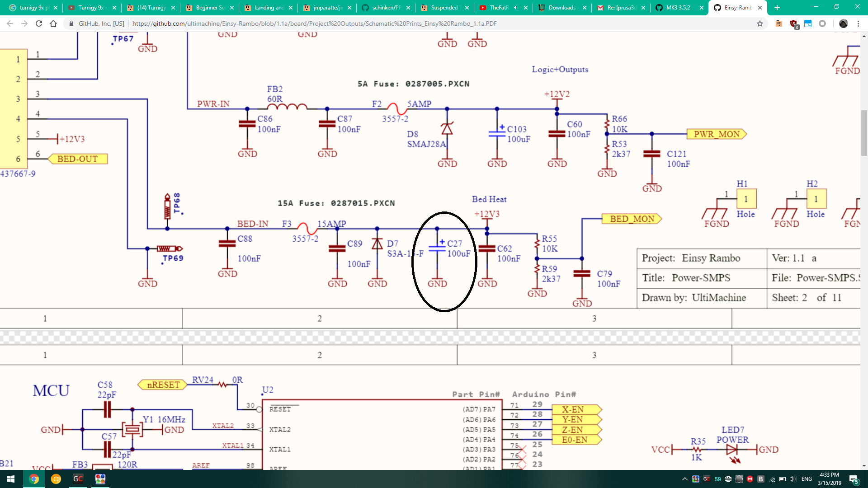The width and height of the screenshot is (868, 488).
Task: Open the blue folder extension icon
Action: [x=808, y=23]
